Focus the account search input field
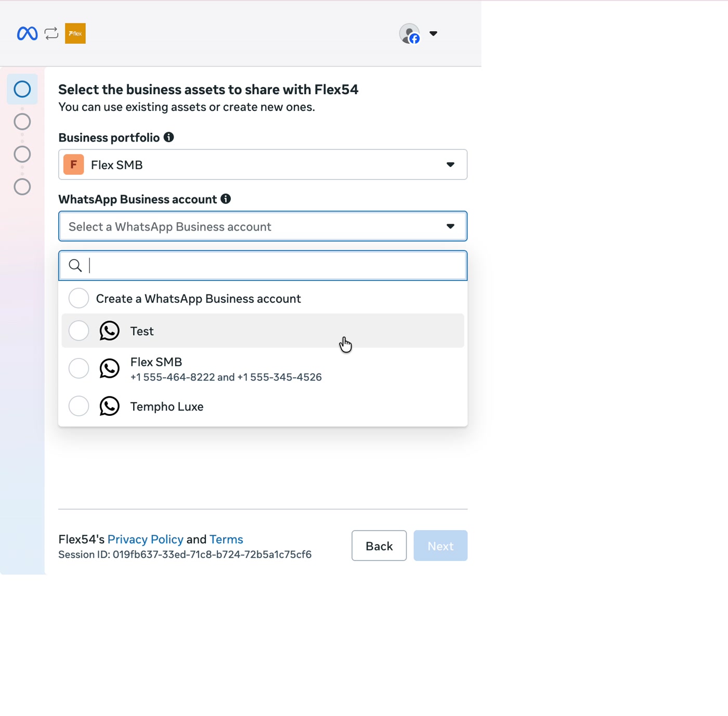This screenshot has width=728, height=716. coord(263,265)
